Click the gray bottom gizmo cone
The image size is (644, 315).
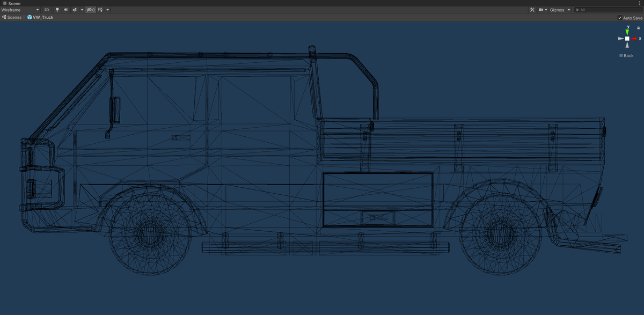tap(627, 45)
